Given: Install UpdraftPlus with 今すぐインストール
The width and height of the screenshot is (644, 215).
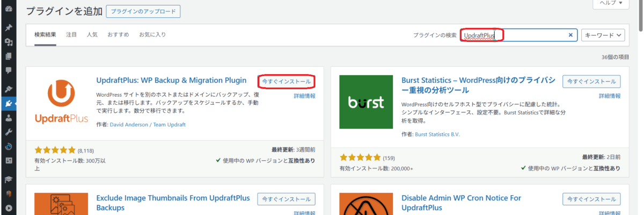Looking at the screenshot, I should pos(287,81).
